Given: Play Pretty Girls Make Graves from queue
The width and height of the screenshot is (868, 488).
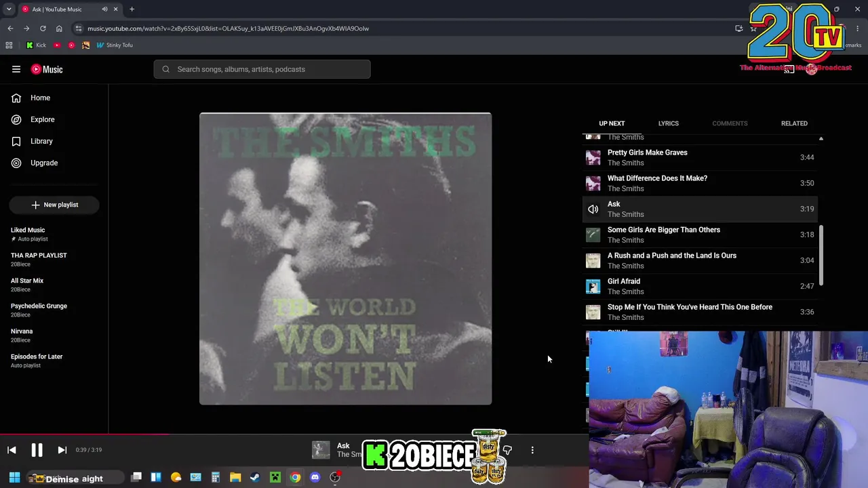Looking at the screenshot, I should (x=700, y=157).
